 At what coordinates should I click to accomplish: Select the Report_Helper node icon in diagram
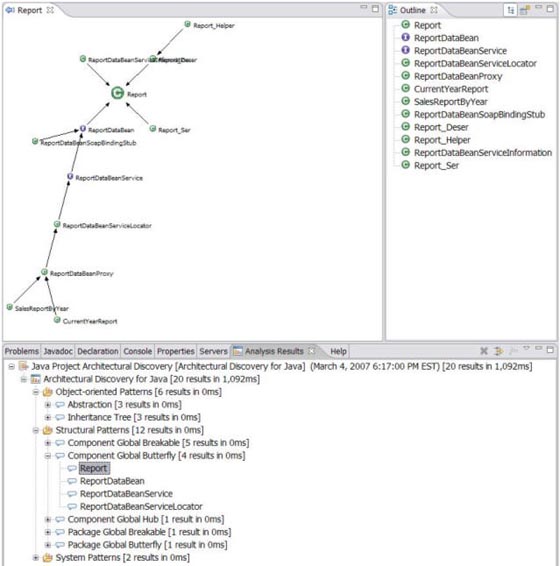(187, 24)
